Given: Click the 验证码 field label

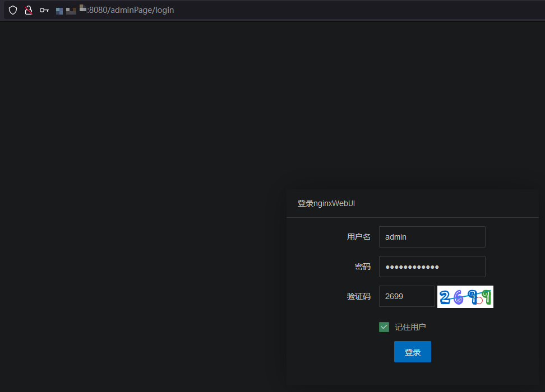Looking at the screenshot, I should (x=359, y=296).
